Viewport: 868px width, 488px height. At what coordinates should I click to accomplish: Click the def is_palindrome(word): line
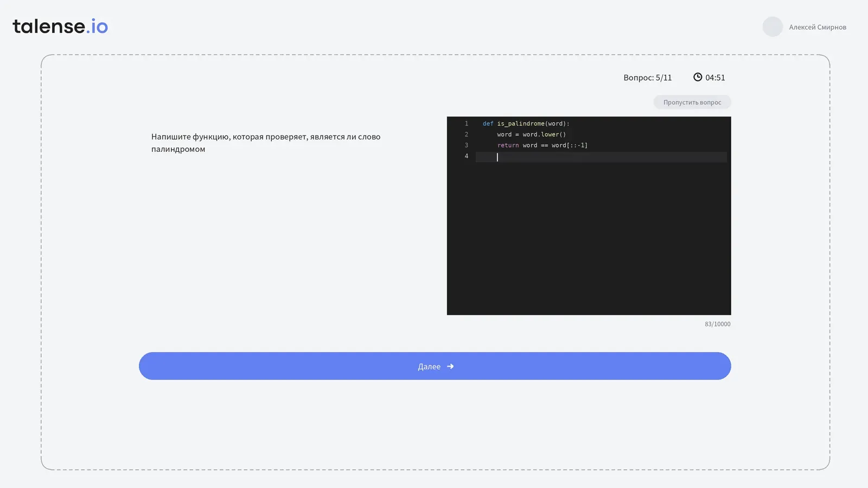(526, 124)
